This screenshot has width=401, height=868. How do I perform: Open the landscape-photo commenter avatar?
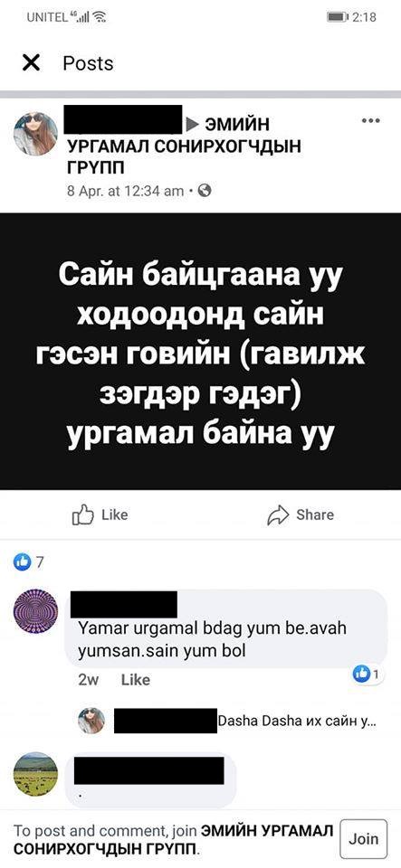[35, 774]
